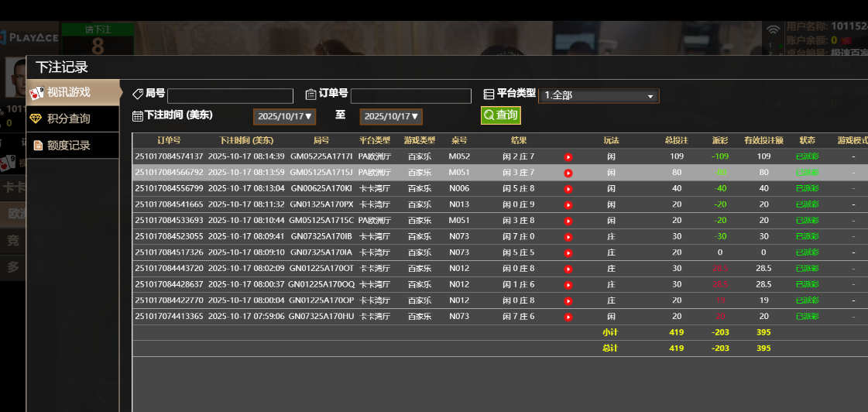
Task: Expand the end date picker after 至
Action: (x=391, y=117)
